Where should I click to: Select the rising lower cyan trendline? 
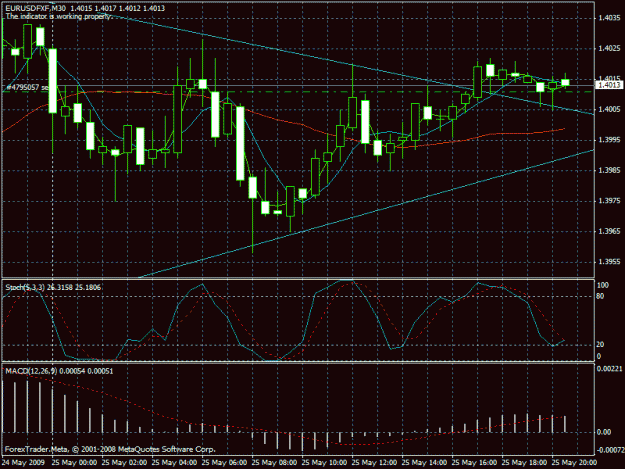tap(367, 214)
